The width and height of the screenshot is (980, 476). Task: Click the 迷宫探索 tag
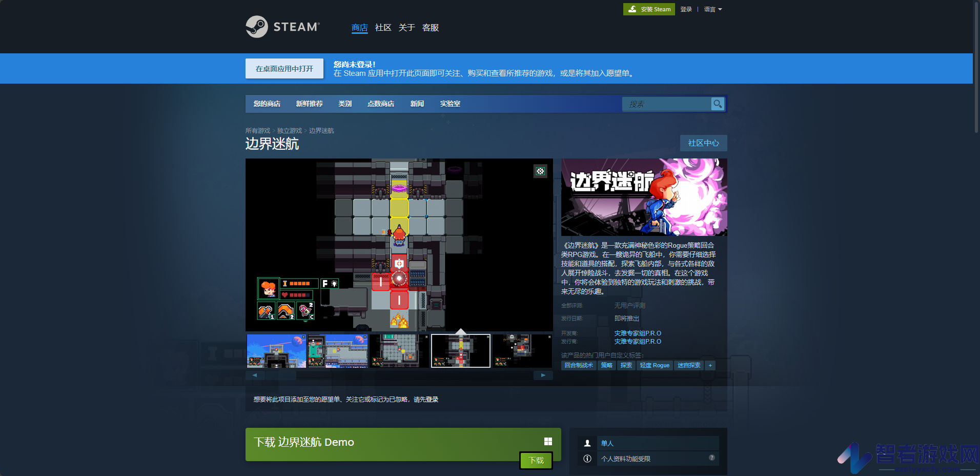pyautogui.click(x=689, y=365)
